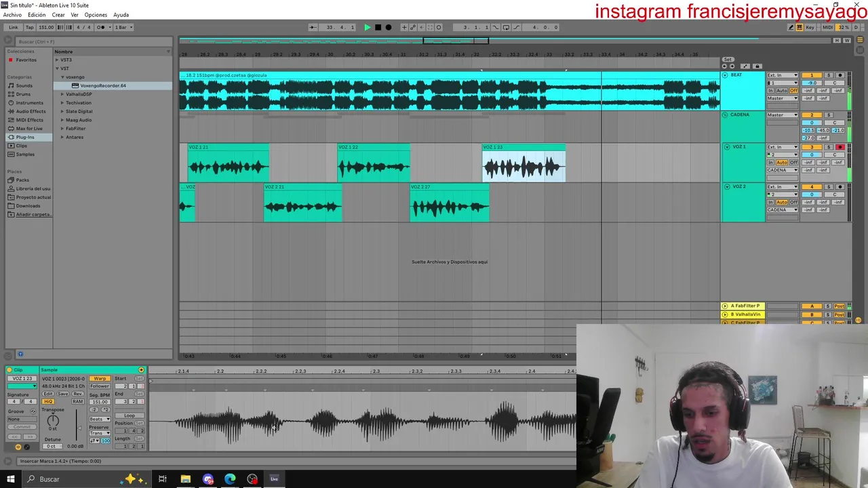Image resolution: width=868 pixels, height=488 pixels.
Task: Click the MIDI map mode button
Action: [x=827, y=27]
